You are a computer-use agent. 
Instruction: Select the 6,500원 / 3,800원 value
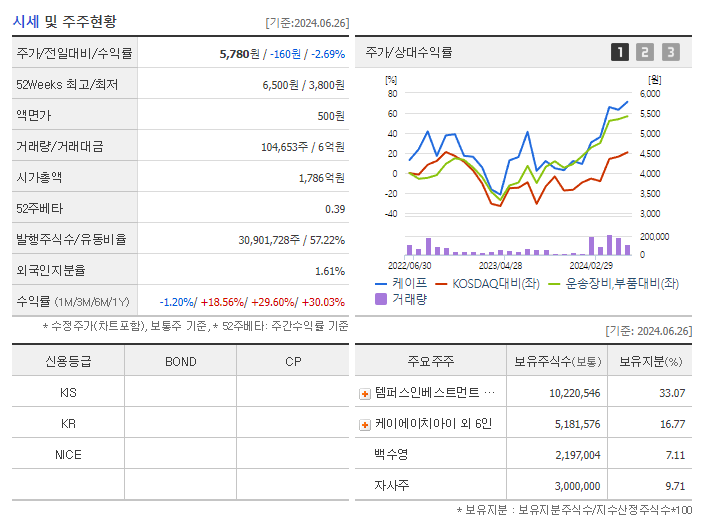click(304, 85)
